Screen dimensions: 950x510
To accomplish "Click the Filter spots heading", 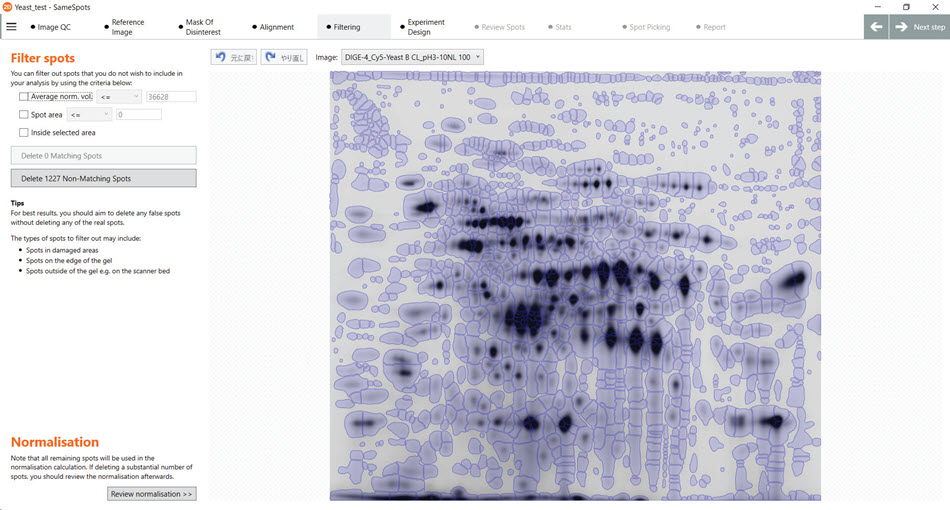I will click(42, 58).
